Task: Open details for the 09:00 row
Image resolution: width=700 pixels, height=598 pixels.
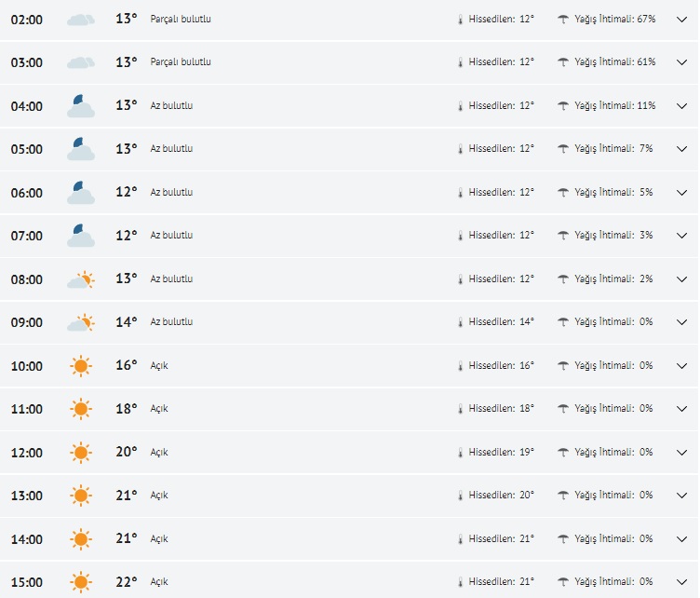Action: tap(681, 322)
